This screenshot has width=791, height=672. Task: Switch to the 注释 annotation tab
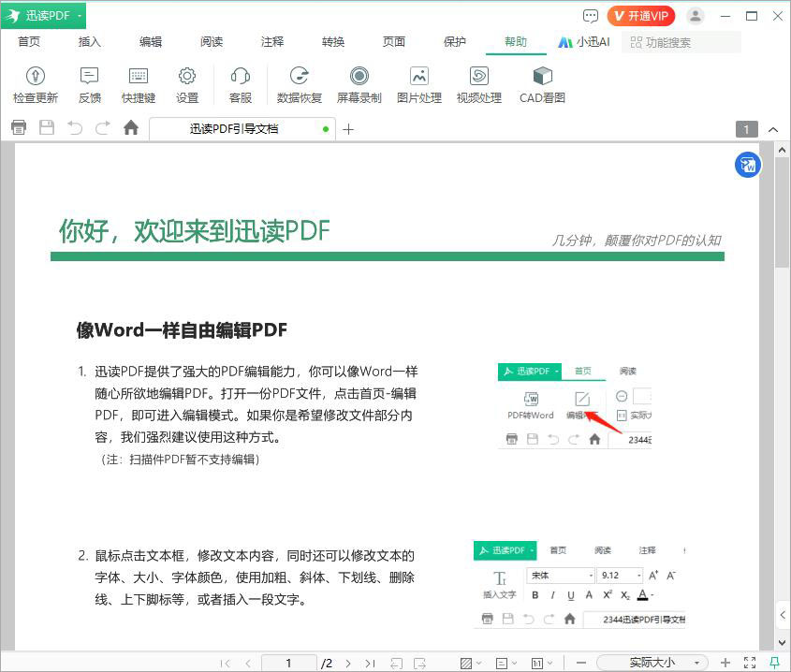click(271, 41)
